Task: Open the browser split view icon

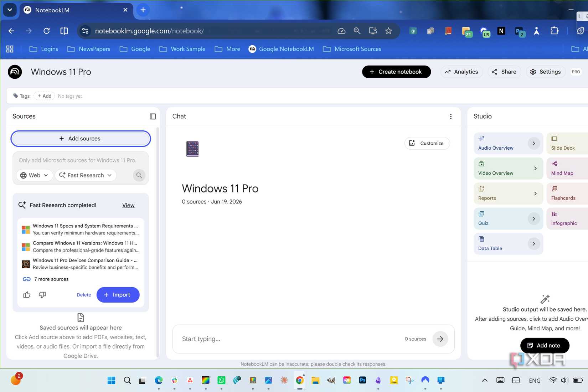Action: pyautogui.click(x=64, y=31)
